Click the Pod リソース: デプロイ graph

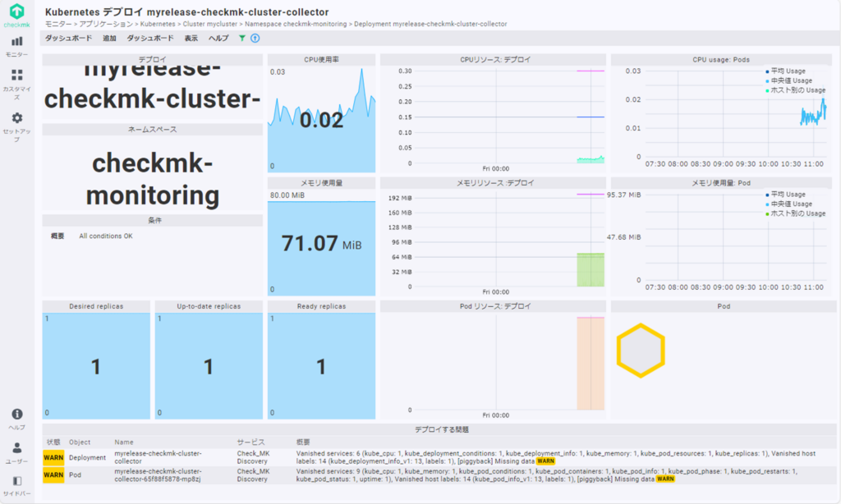(493, 365)
